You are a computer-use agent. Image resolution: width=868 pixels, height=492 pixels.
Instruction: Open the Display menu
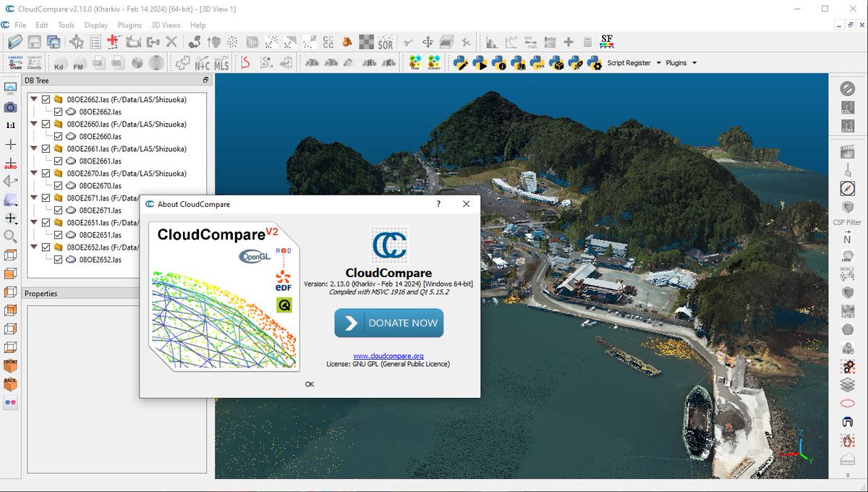coord(96,25)
